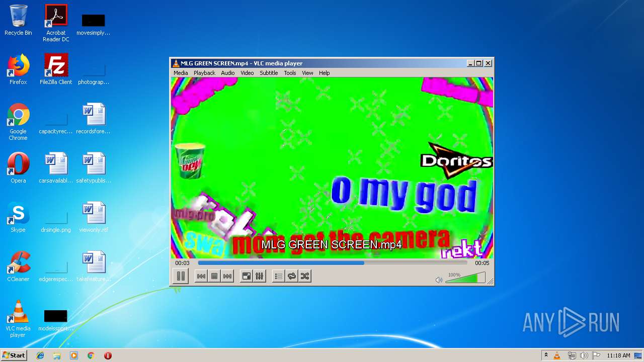Open the clock showing 11:18 AM
Screen dimensions: 644x362
tap(618, 355)
